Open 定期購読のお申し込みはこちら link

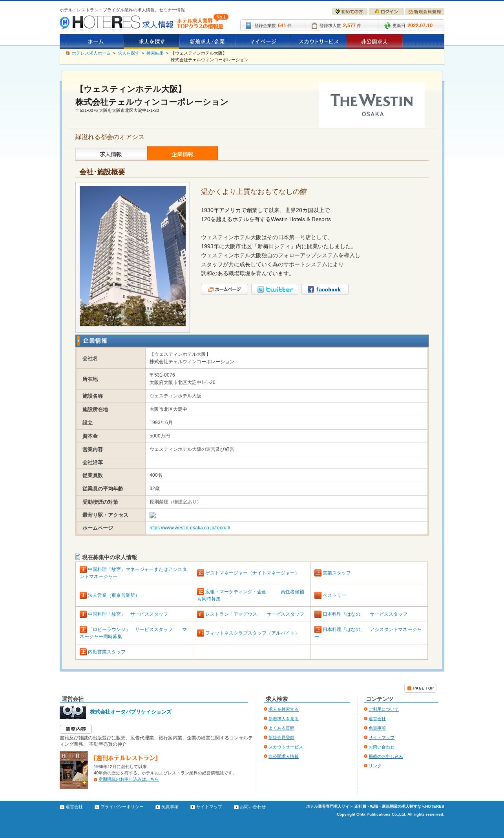pyautogui.click(x=129, y=779)
